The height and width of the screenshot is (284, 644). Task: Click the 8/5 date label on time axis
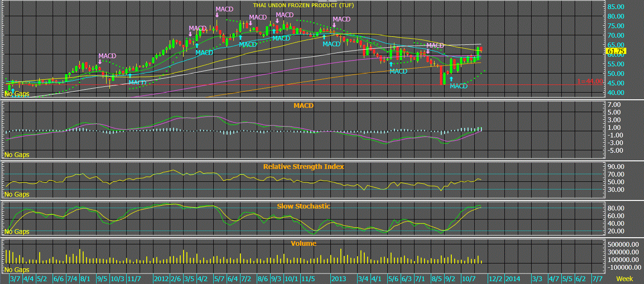point(437,278)
